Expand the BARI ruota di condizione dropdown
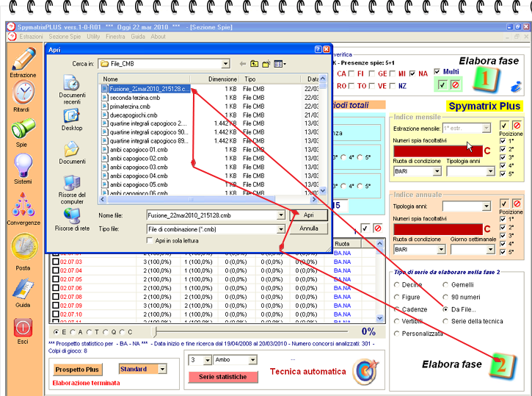This screenshot has width=532, height=396. [437, 171]
